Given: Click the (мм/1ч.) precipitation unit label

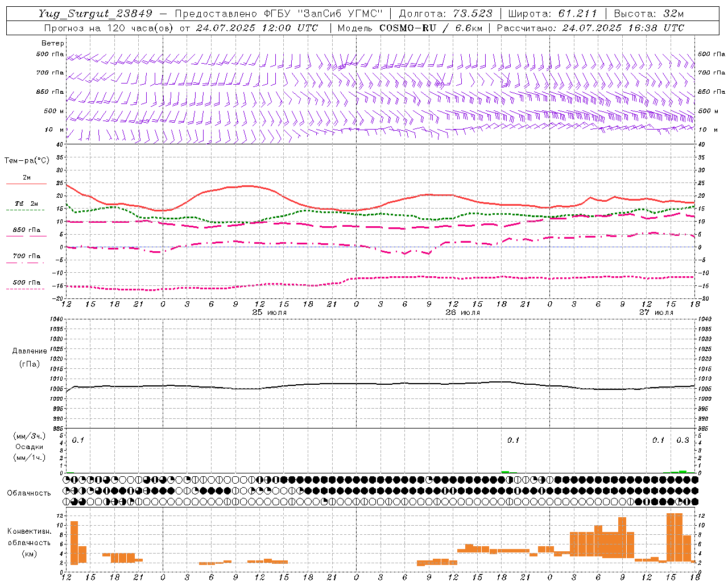Looking at the screenshot, I should (30, 457).
